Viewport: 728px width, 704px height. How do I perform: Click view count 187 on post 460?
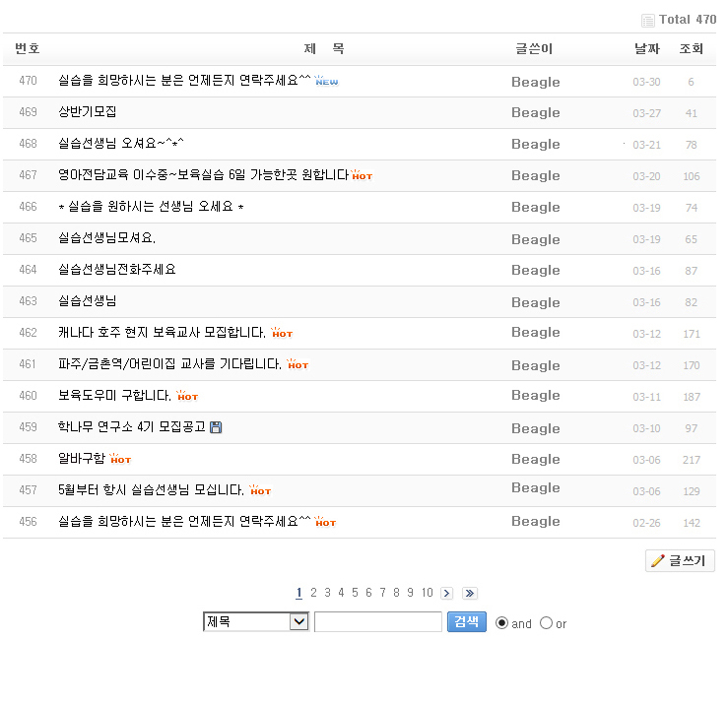point(692,397)
